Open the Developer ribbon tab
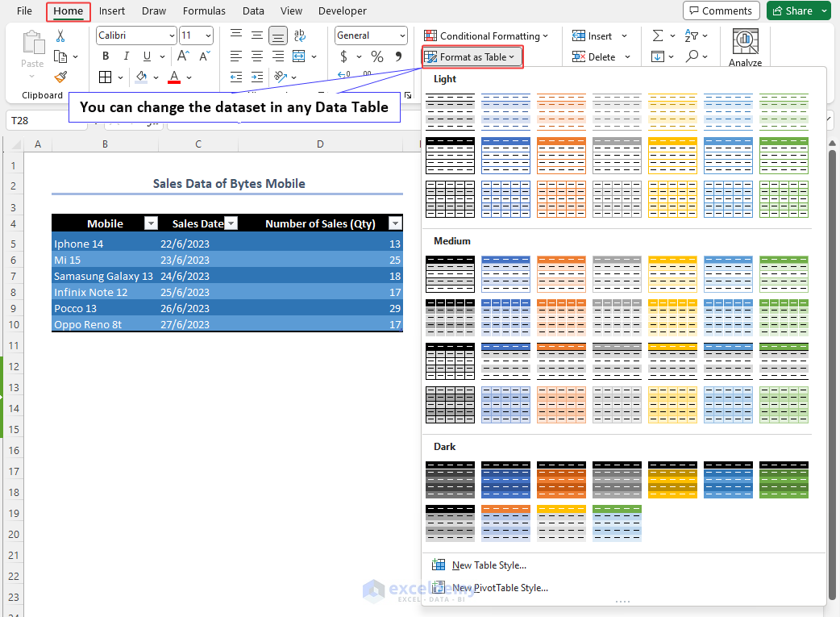This screenshot has height=617, width=840. [342, 11]
